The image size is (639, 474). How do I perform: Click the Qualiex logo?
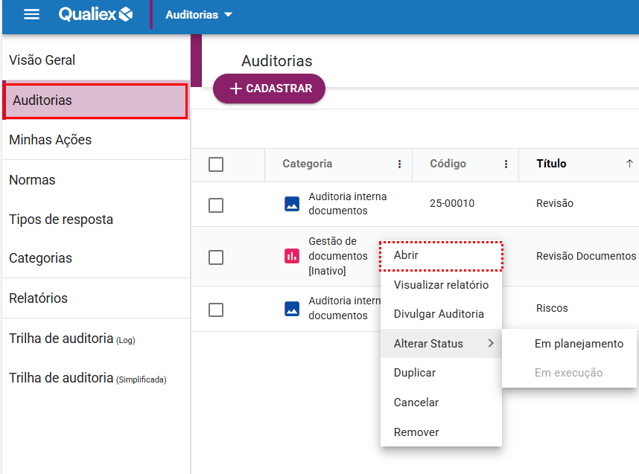click(95, 15)
